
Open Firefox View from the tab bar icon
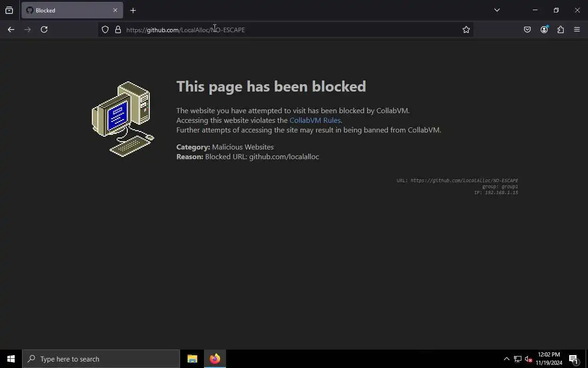9,10
